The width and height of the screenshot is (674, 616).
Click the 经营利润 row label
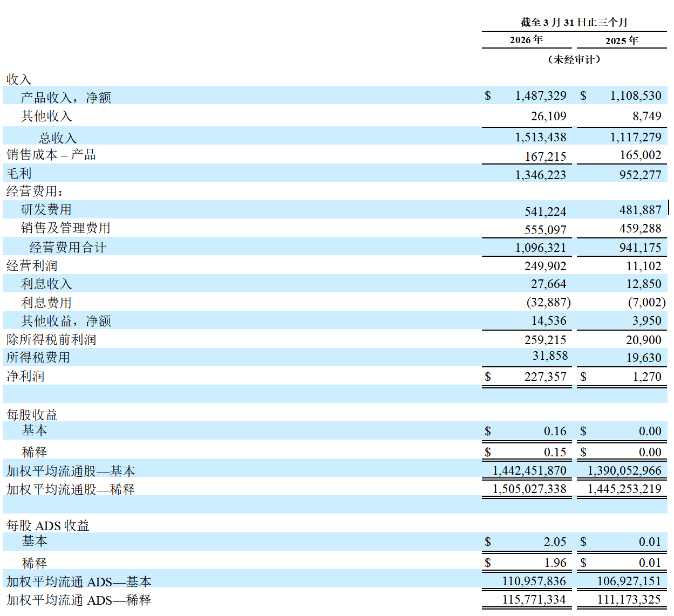click(x=32, y=266)
